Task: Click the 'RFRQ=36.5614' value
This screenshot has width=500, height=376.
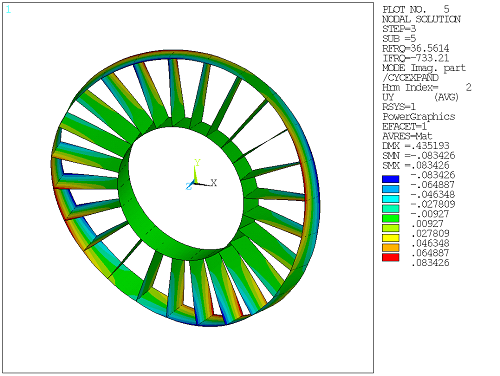Action: click(416, 48)
